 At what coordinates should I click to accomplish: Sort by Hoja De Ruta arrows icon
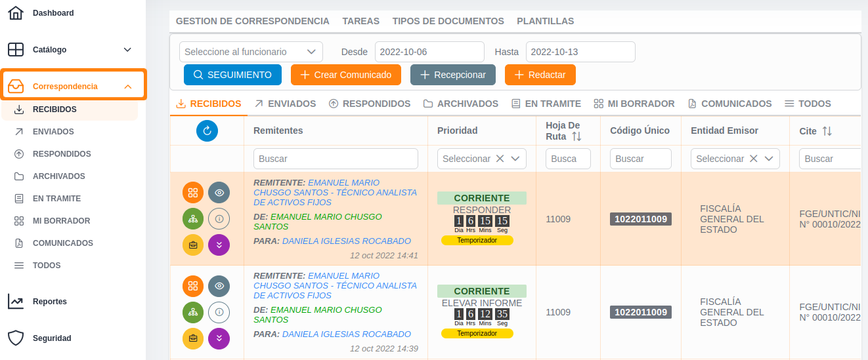576,136
